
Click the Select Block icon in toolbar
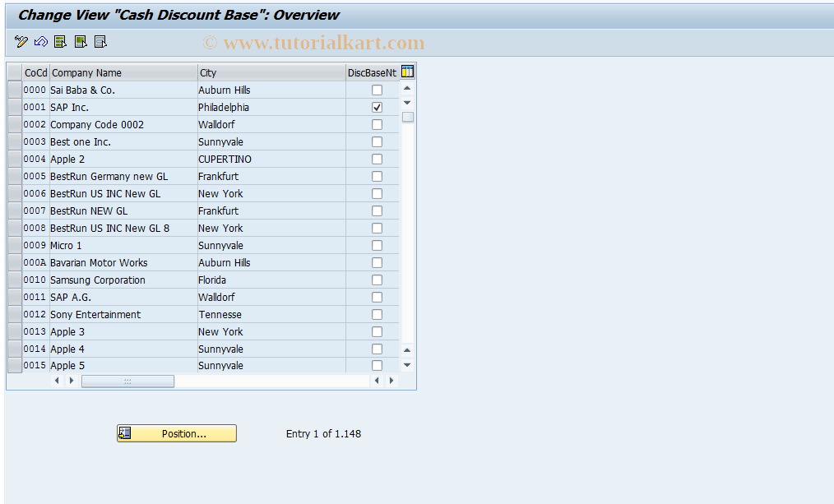click(x=81, y=41)
